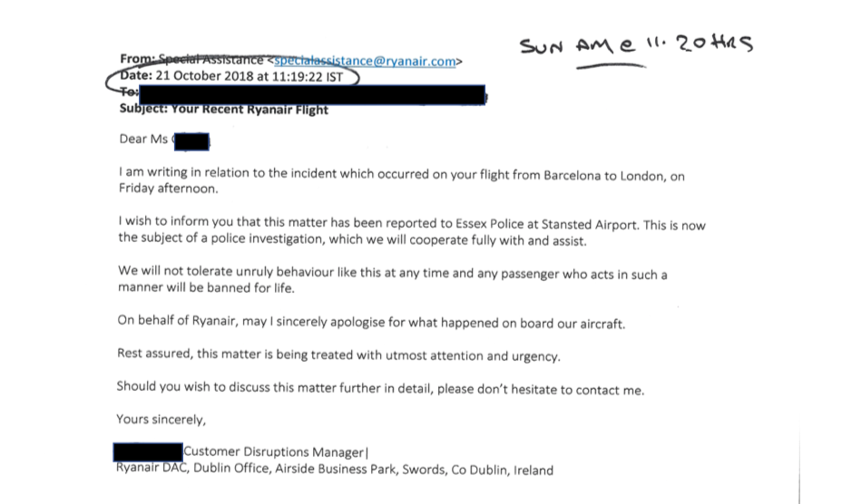Screen dimensions: 861x504
Task: Click the sentence Should you wish to discuss
Action: (x=380, y=388)
